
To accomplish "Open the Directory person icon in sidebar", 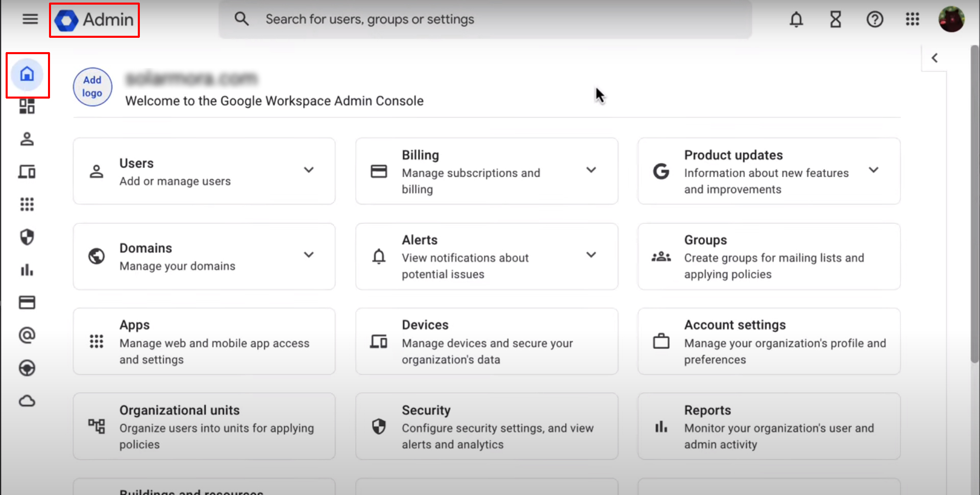I will pyautogui.click(x=27, y=139).
